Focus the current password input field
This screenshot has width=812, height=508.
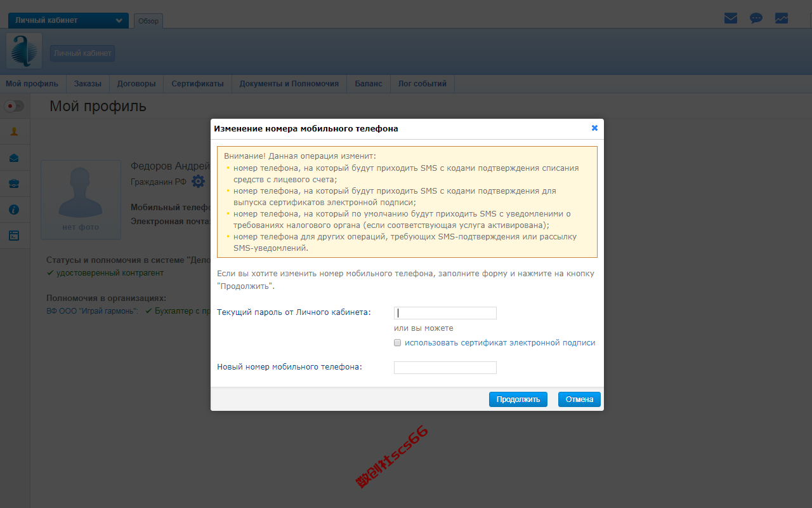(x=445, y=313)
